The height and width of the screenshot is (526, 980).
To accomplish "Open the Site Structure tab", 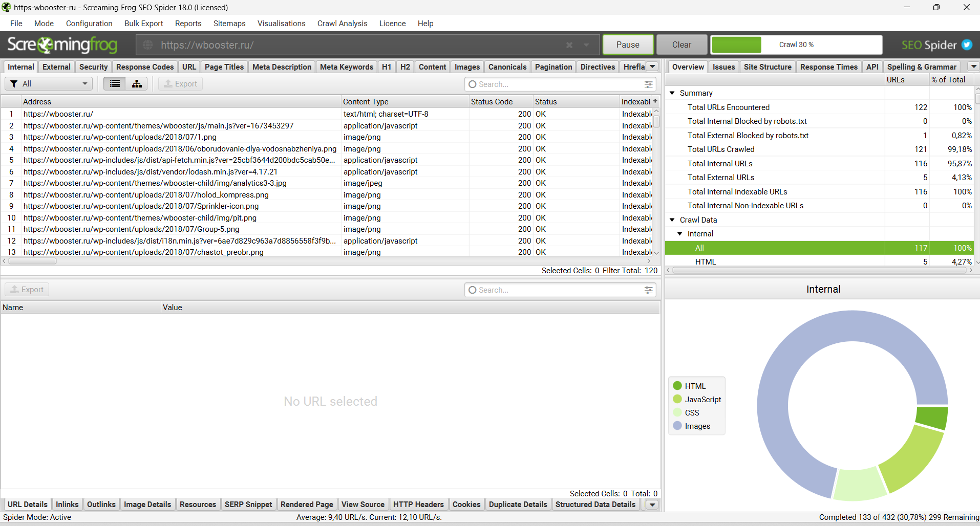I will pos(768,67).
